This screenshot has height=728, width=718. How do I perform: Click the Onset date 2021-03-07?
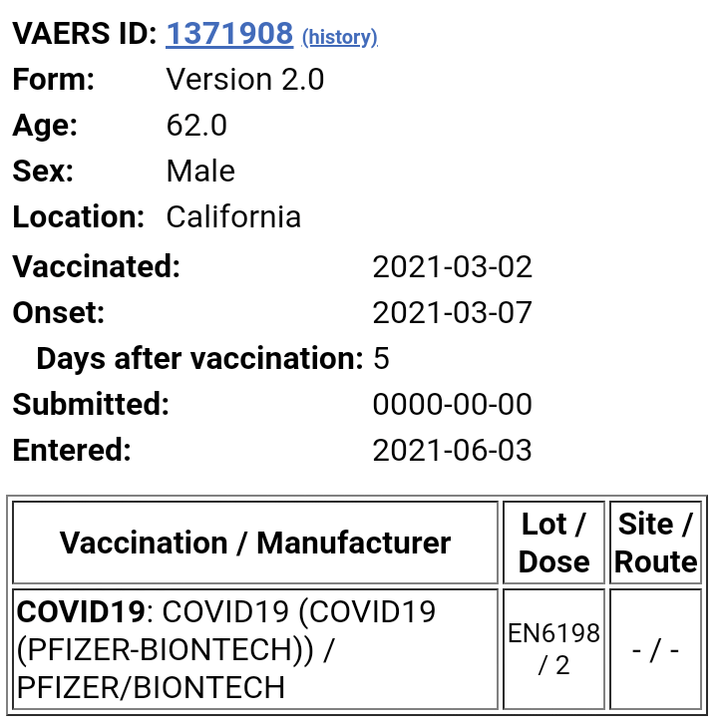coord(452,313)
